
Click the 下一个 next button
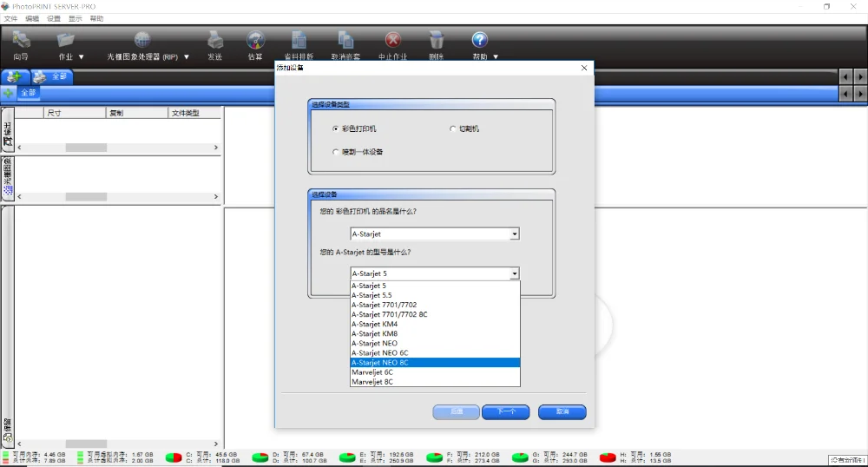click(x=506, y=411)
